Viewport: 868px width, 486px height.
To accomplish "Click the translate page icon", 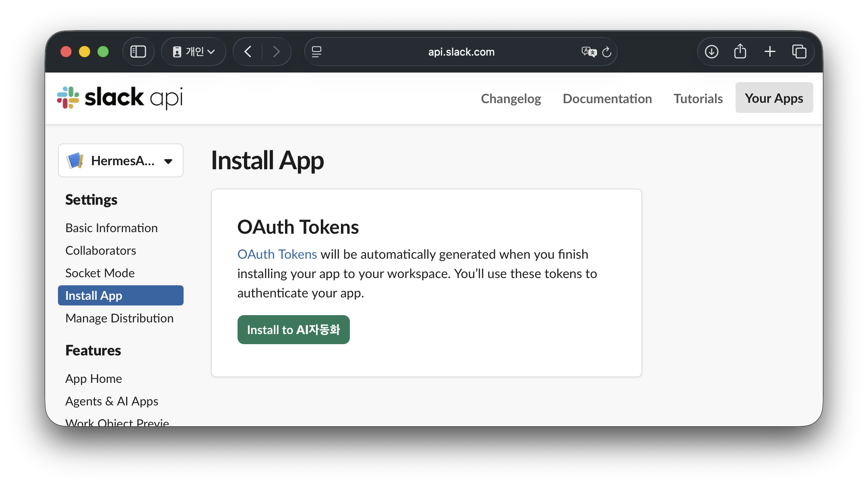I will tap(589, 52).
